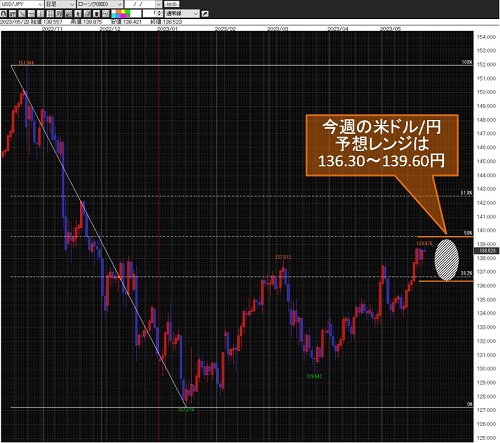Click the 127.219 low price label
The image size is (500, 443).
point(186,410)
